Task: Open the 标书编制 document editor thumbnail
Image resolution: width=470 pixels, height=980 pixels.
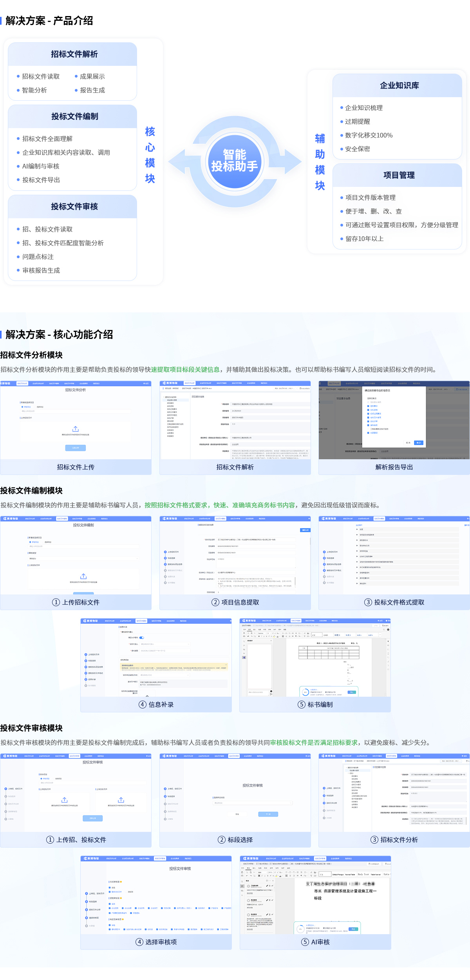Action: point(315,659)
